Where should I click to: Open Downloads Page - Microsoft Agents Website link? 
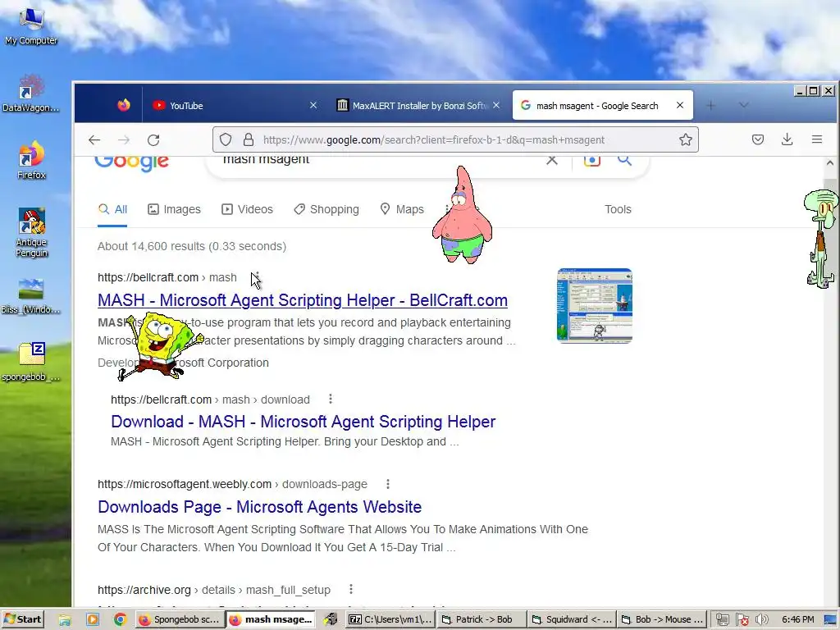[260, 507]
